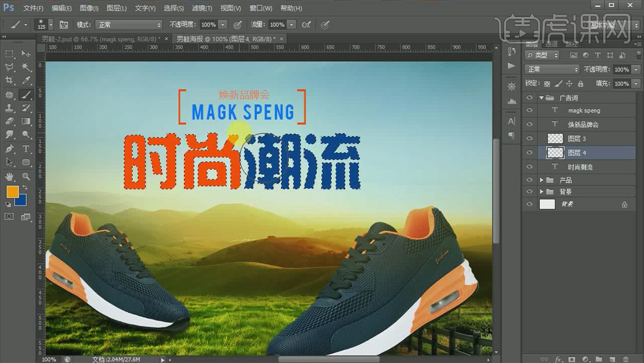The height and width of the screenshot is (363, 644).
Task: Hide the 焕新品牌会 text layer
Action: pos(530,124)
